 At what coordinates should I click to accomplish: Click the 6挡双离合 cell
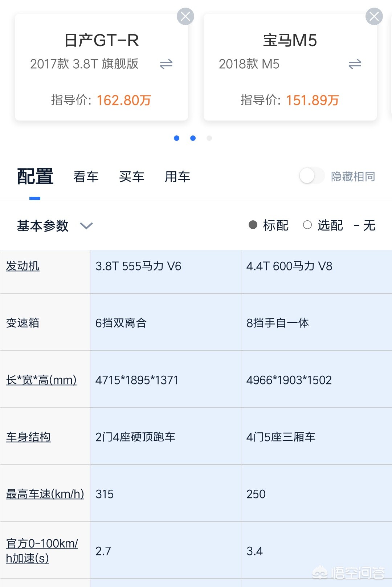coord(166,322)
